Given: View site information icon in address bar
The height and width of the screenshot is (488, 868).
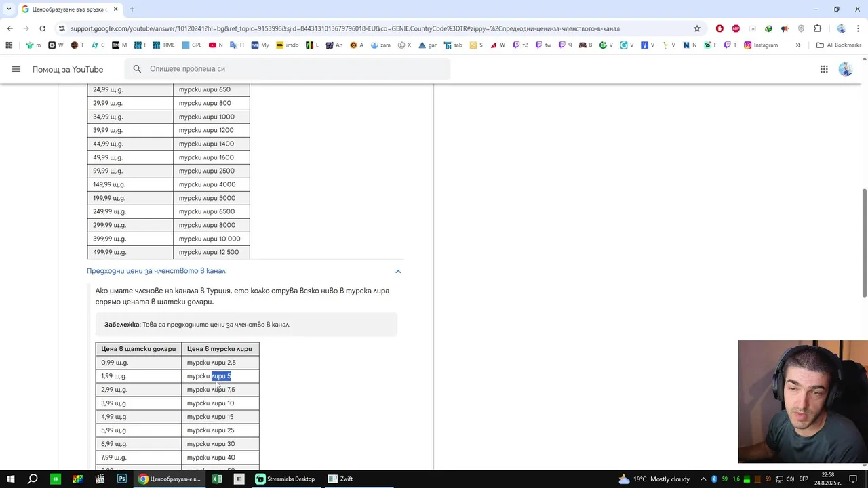Looking at the screenshot, I should click(62, 28).
